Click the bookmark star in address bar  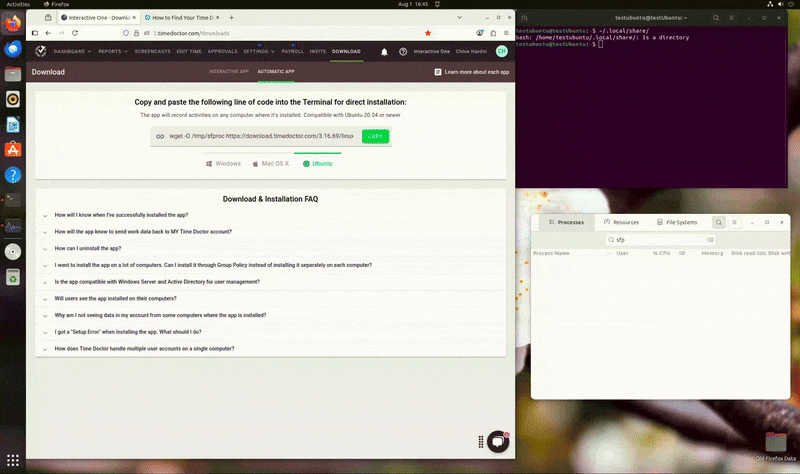point(428,33)
